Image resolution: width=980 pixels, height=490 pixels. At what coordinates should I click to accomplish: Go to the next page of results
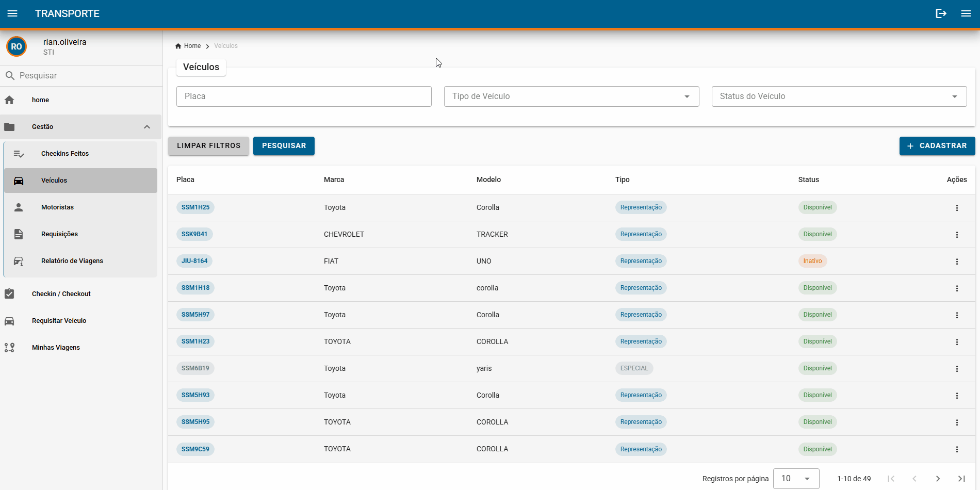coord(938,479)
